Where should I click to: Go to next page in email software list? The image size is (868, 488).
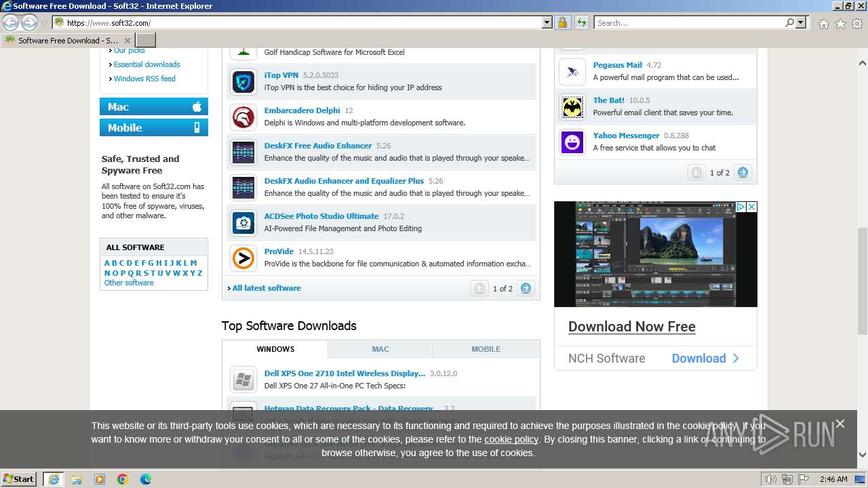pyautogui.click(x=743, y=172)
